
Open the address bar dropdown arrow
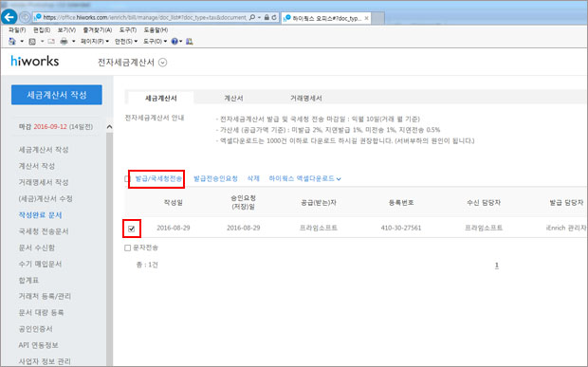click(x=259, y=17)
